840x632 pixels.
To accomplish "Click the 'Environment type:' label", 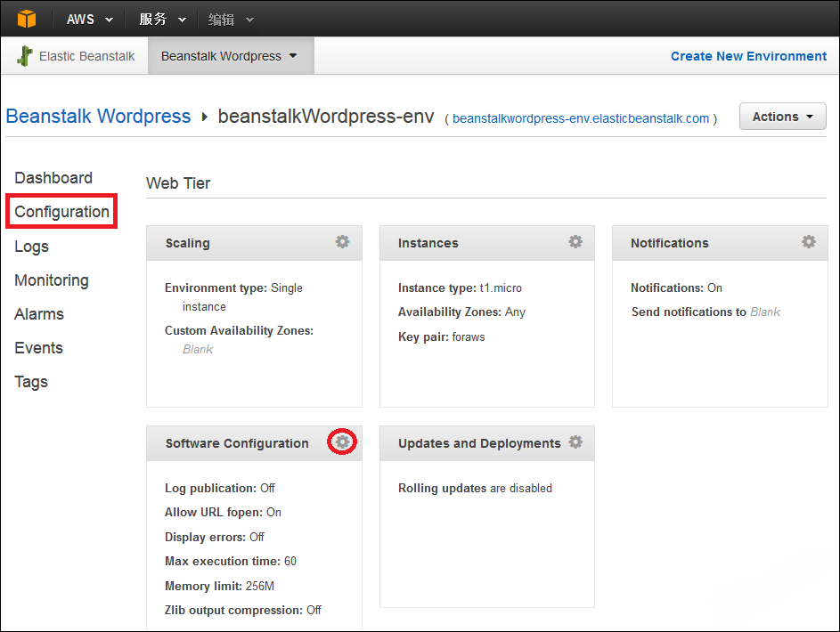I will 216,288.
